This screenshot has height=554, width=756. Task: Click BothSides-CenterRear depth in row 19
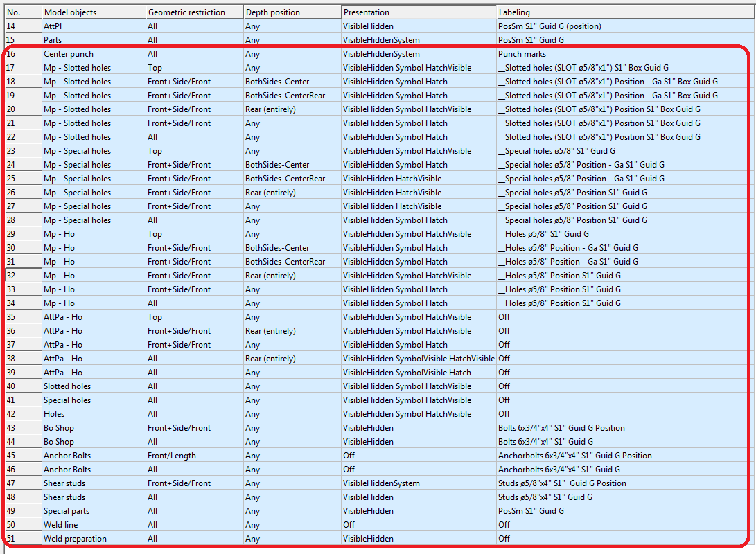tap(292, 96)
